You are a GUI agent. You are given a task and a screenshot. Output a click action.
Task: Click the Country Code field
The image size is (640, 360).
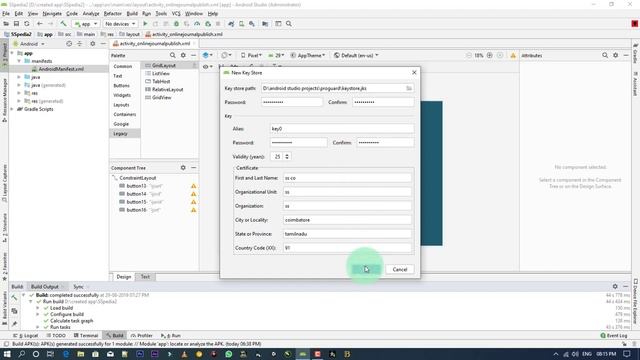pos(347,248)
